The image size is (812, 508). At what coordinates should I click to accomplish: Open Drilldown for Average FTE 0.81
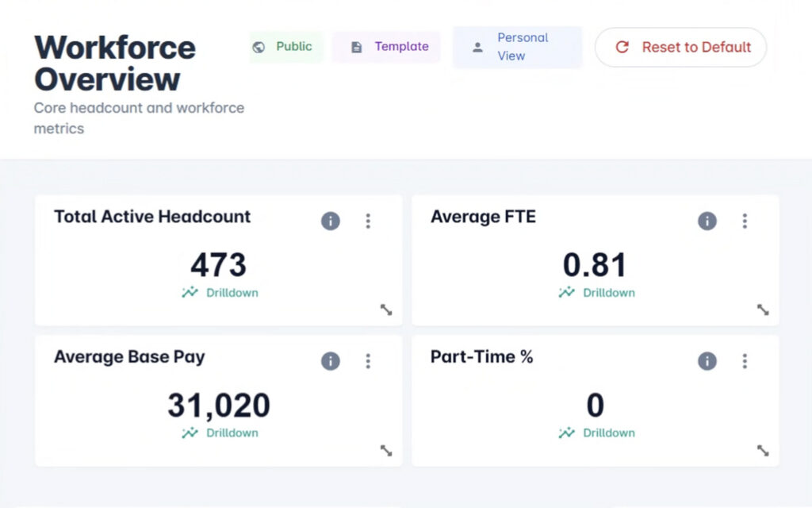pyautogui.click(x=597, y=293)
